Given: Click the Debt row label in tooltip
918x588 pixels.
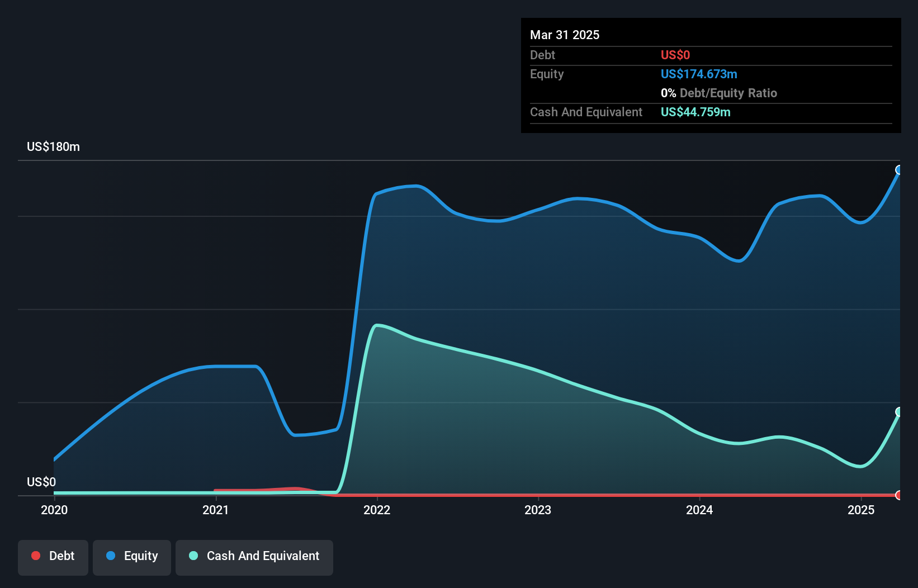Looking at the screenshot, I should click(x=542, y=55).
